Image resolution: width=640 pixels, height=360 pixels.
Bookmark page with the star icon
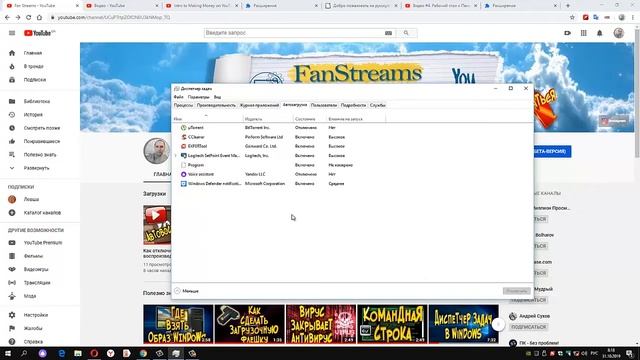click(572, 18)
